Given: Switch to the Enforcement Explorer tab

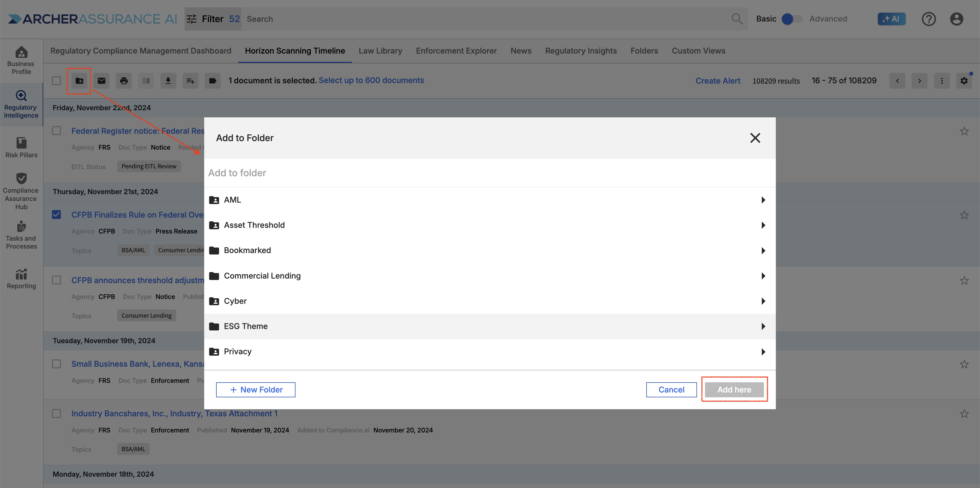Looking at the screenshot, I should pyautogui.click(x=456, y=50).
